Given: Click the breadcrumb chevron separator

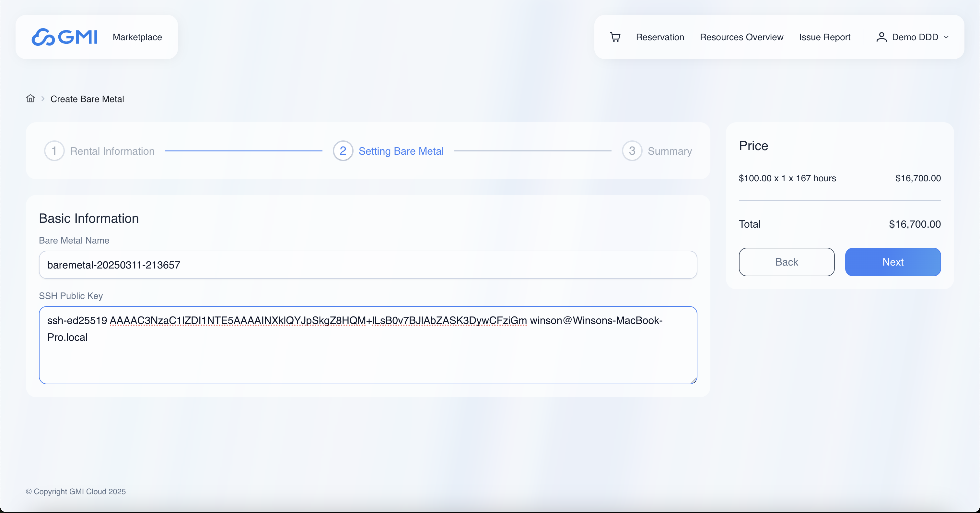Looking at the screenshot, I should [x=43, y=99].
